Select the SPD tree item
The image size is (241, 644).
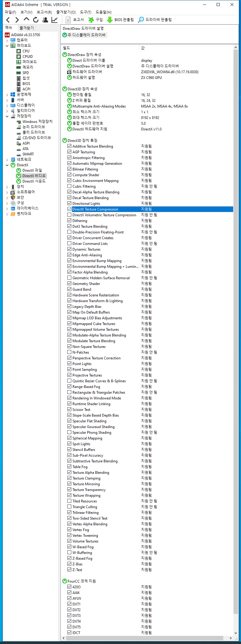[26, 73]
